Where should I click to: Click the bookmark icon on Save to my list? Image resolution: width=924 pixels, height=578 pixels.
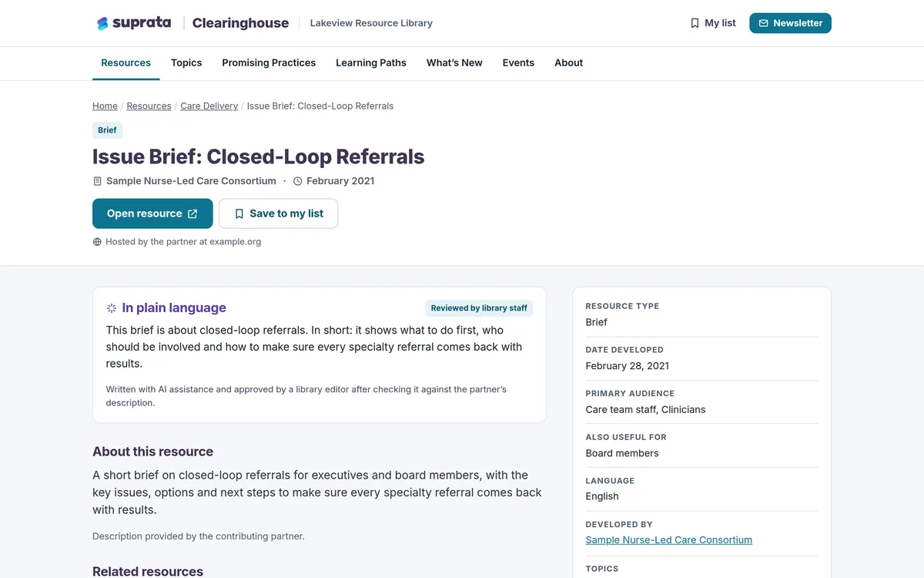point(239,213)
